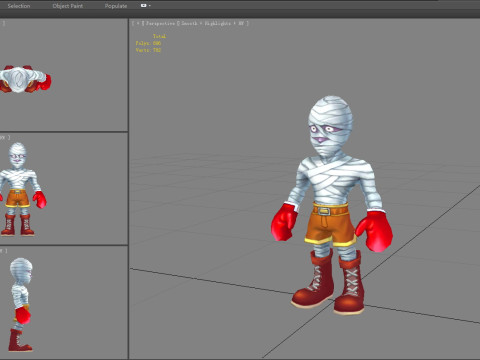
Task: Open the Smooth + Highlights shading menu
Action: click(x=212, y=23)
